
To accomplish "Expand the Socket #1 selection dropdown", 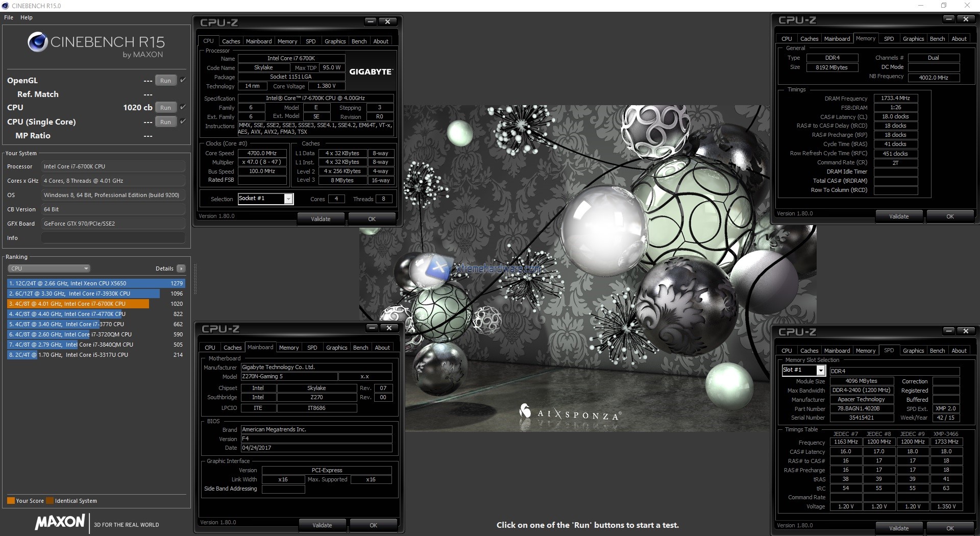I will 288,199.
